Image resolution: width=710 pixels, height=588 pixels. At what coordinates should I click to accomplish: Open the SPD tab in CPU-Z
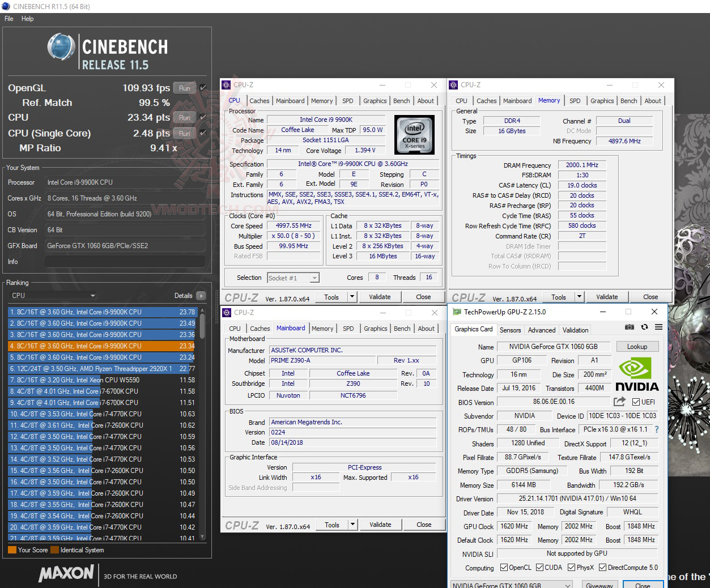pos(347,100)
